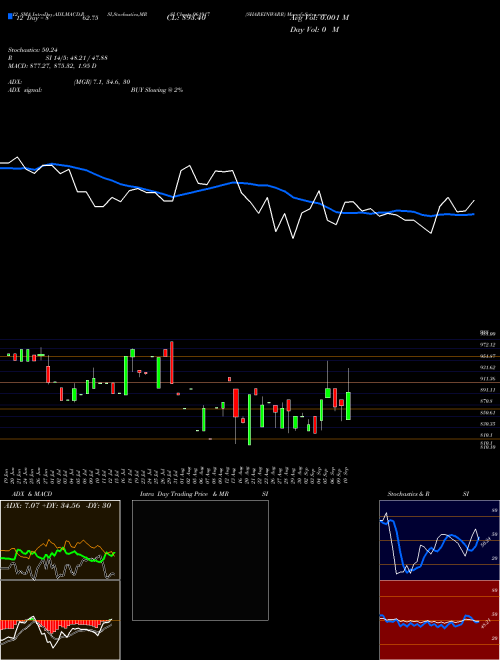Click the 'ADX signal:' label
Viewport: 500px width, 660px height.
tap(25, 90)
